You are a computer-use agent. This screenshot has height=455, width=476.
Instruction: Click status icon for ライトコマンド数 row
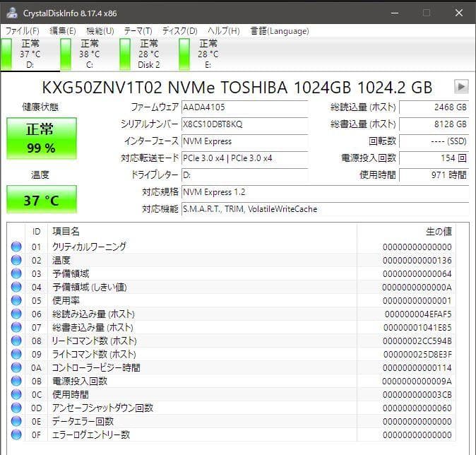[x=16, y=354]
